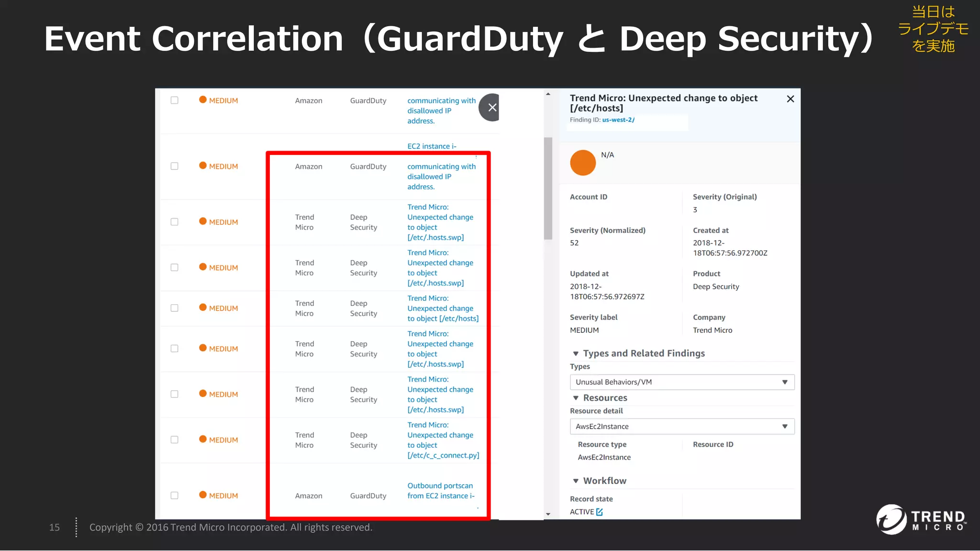Select checkbox for c_c_connect.py finding row
Viewport: 980px width, 551px height.
pos(175,440)
